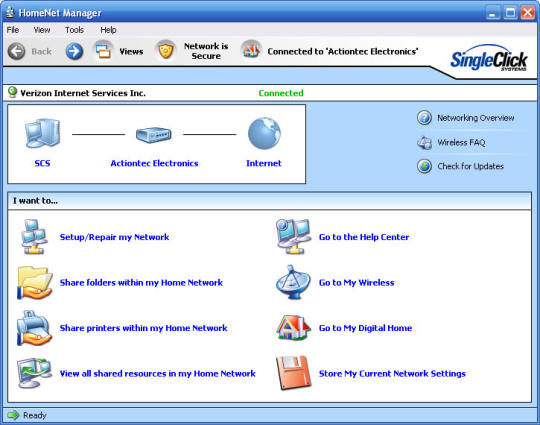Click the Verizon Internet Services Inc. text
Image resolution: width=540 pixels, height=425 pixels.
pos(83,93)
